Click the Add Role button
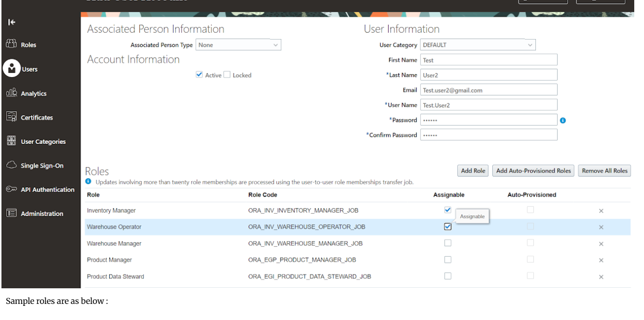Image resolution: width=644 pixels, height=320 pixels. pyautogui.click(x=473, y=171)
